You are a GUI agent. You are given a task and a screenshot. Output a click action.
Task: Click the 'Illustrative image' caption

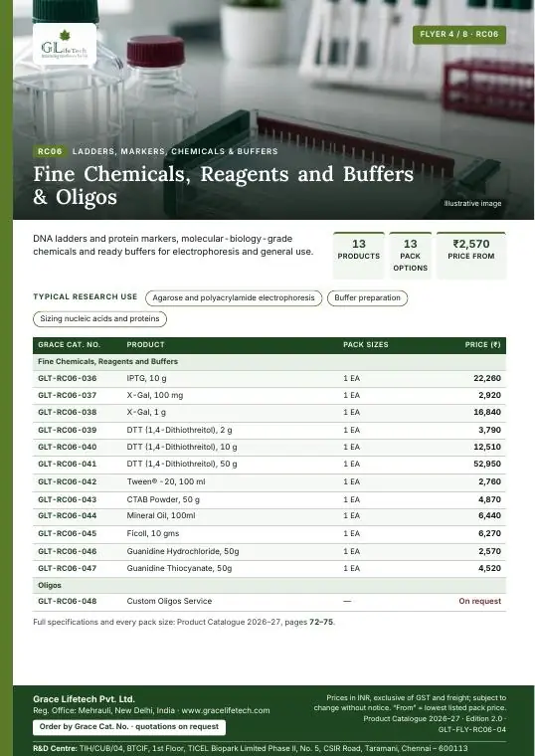[x=472, y=204]
